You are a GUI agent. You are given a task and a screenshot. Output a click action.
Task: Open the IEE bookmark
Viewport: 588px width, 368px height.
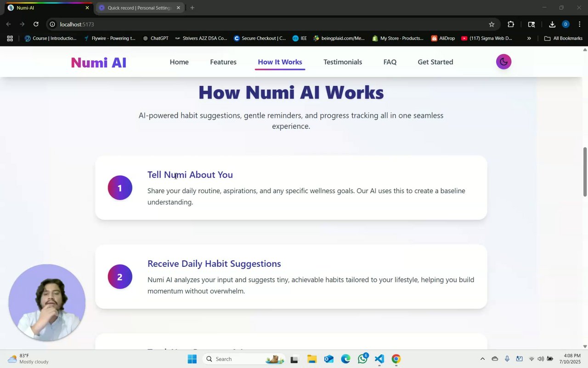(x=300, y=38)
